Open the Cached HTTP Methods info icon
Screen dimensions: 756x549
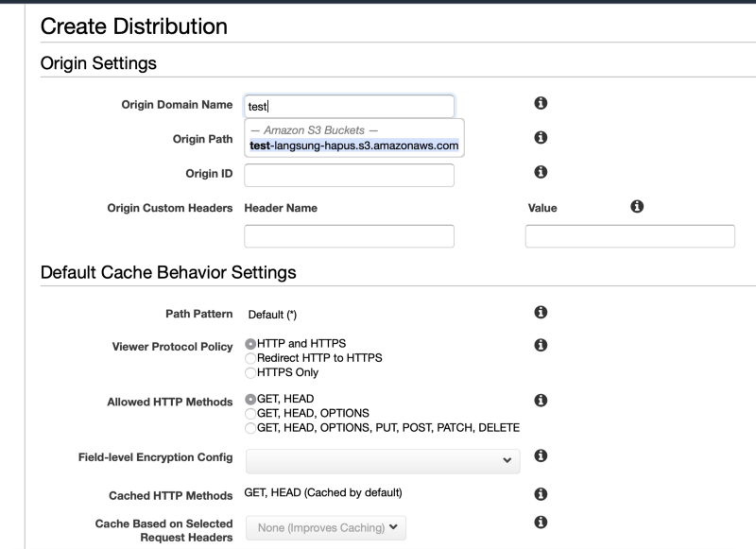click(541, 494)
